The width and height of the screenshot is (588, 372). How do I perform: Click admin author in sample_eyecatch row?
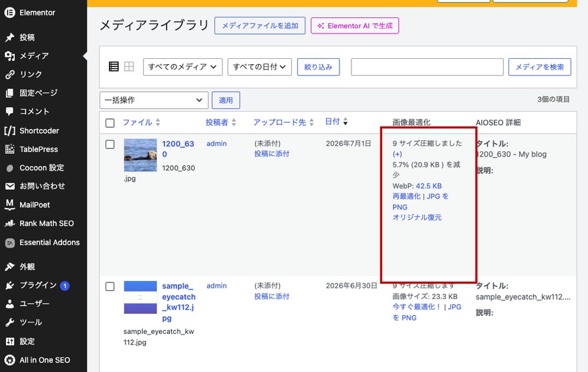coord(216,286)
